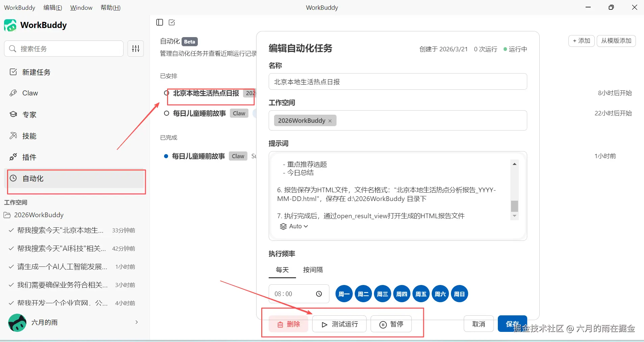Open the 2026WorkBuddy workspace
Viewport: 644px width, 342px height.
coord(39,215)
